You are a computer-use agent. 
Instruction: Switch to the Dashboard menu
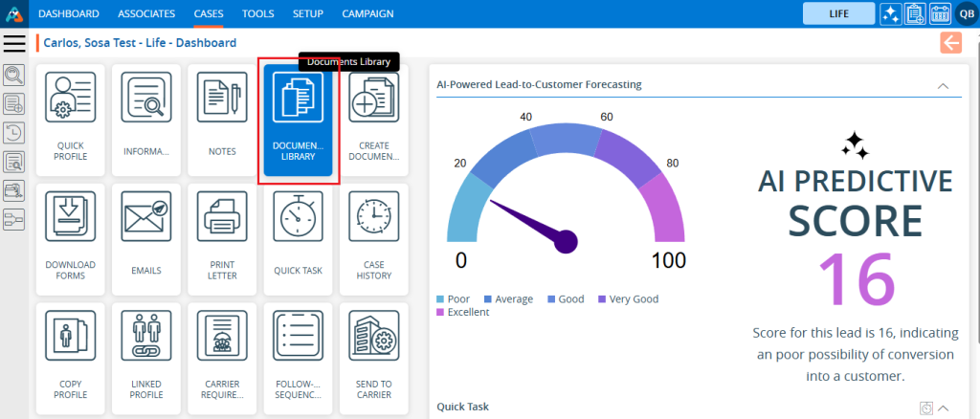[x=68, y=13]
